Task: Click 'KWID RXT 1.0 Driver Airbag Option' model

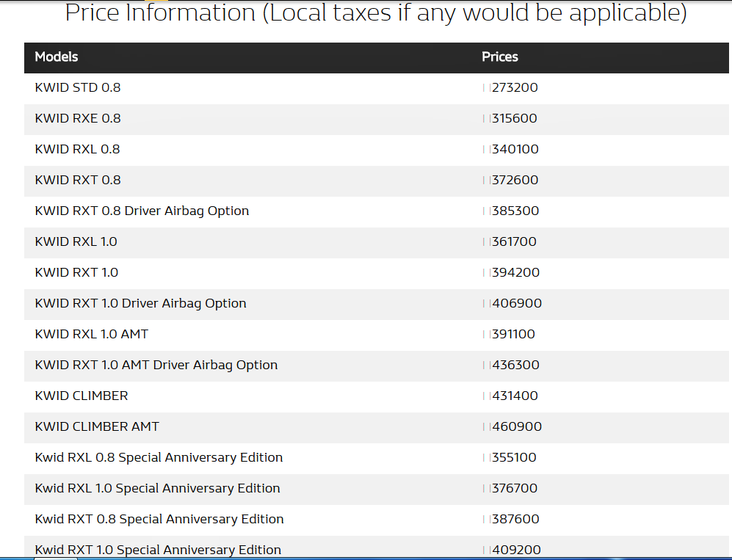Action: click(140, 303)
